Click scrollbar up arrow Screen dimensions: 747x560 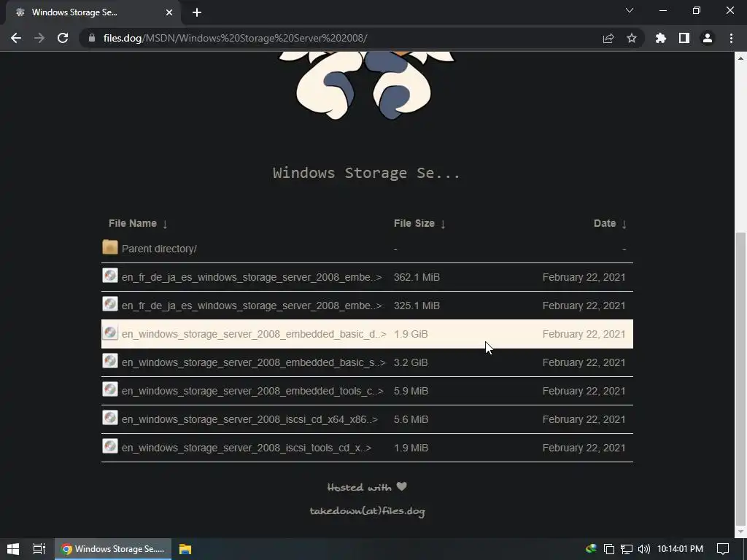pos(740,58)
